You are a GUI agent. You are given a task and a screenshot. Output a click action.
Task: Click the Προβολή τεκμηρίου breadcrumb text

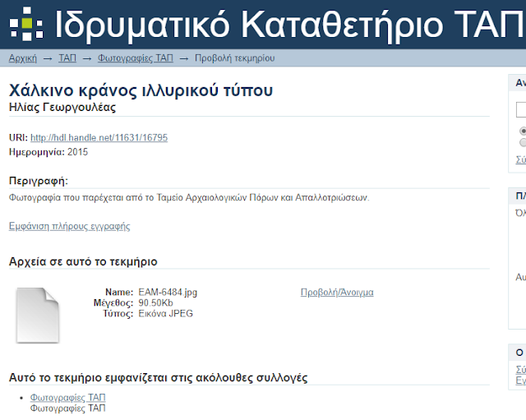coord(234,58)
